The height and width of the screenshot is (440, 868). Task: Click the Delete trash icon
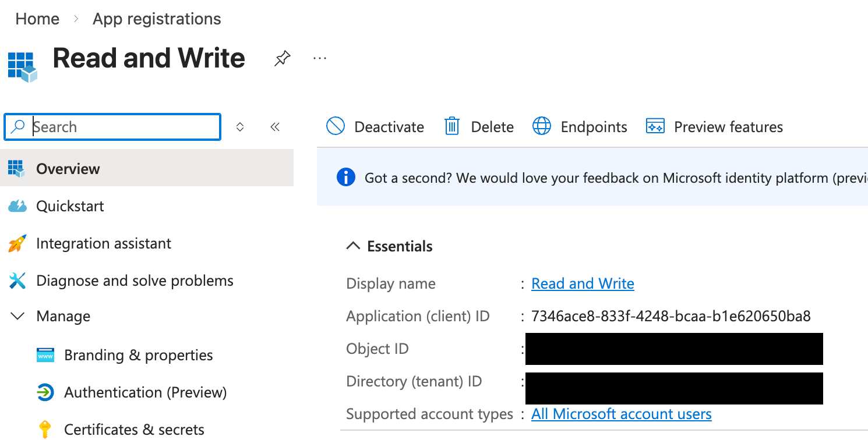tap(452, 126)
